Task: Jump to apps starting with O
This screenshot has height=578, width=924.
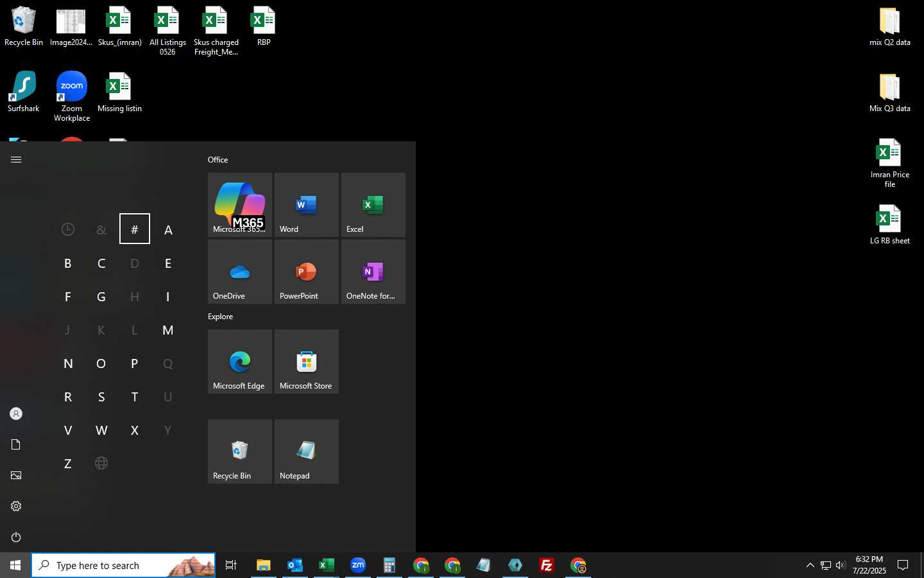Action: [101, 363]
